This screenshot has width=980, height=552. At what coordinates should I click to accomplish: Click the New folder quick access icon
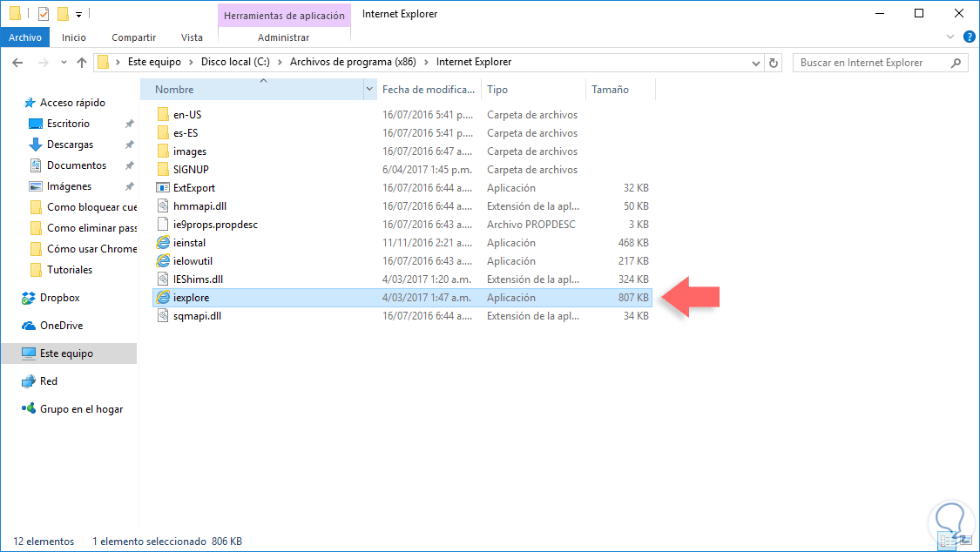(63, 13)
